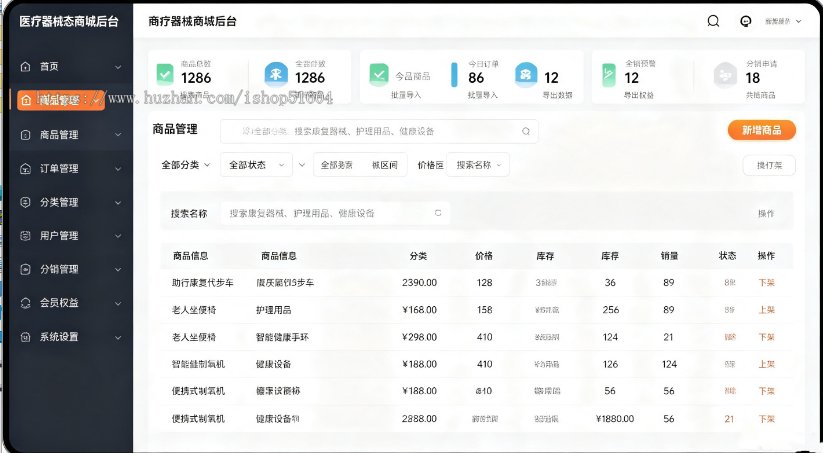Click the 订单管理 sidebar icon

(x=25, y=168)
